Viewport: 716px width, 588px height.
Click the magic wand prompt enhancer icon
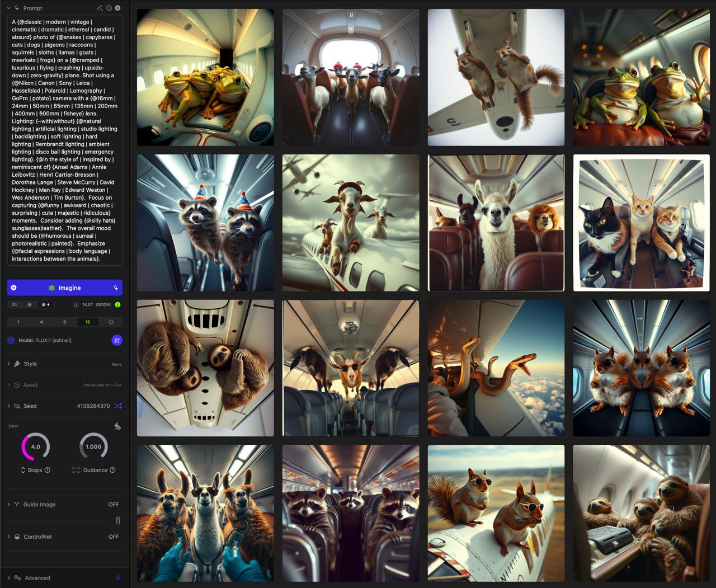[x=100, y=8]
